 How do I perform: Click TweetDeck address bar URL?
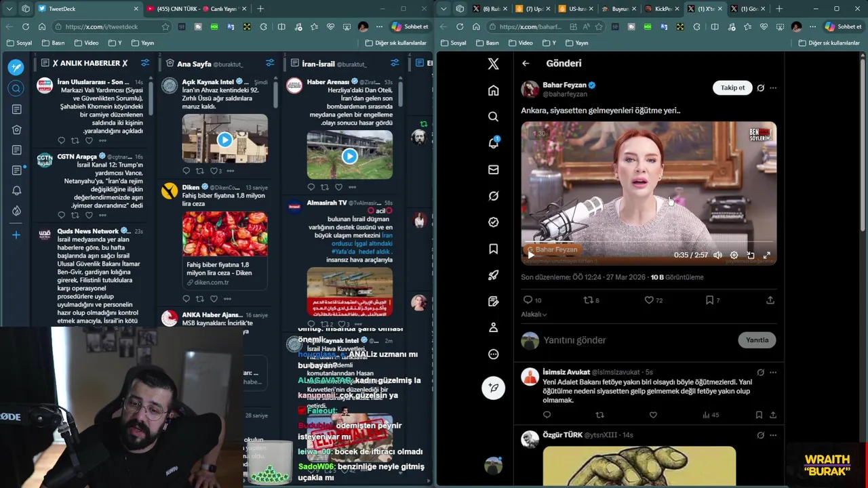coord(102,26)
